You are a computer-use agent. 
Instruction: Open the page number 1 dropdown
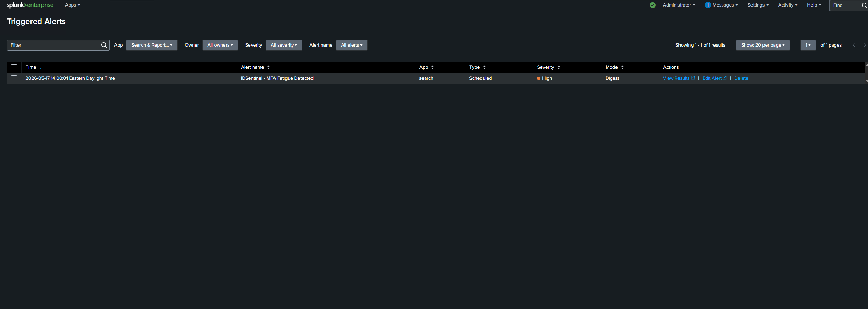(808, 45)
